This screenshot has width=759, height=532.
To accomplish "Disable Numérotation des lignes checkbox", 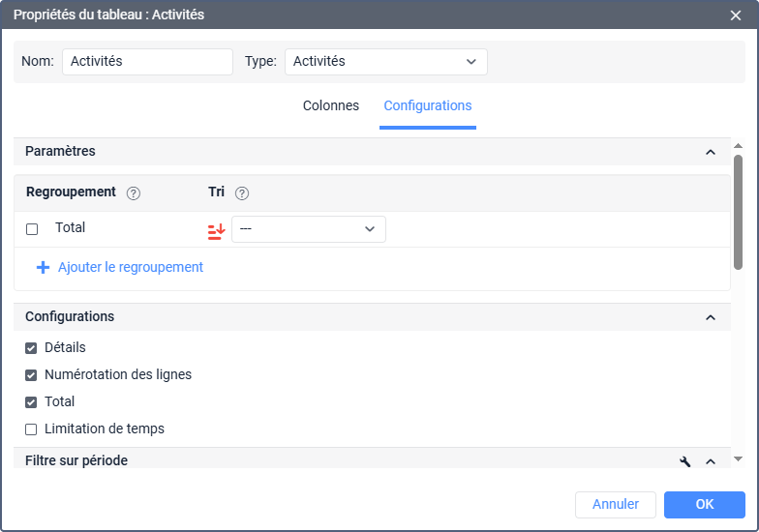I will pyautogui.click(x=31, y=375).
